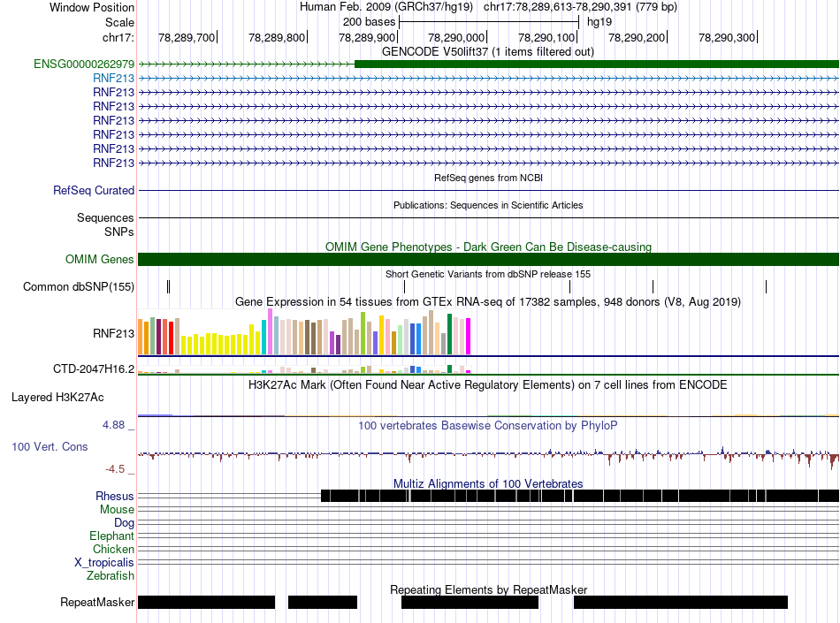Click the dark green OMIM Genes bar
Image resolution: width=840 pixels, height=623 pixels.
coord(489,260)
